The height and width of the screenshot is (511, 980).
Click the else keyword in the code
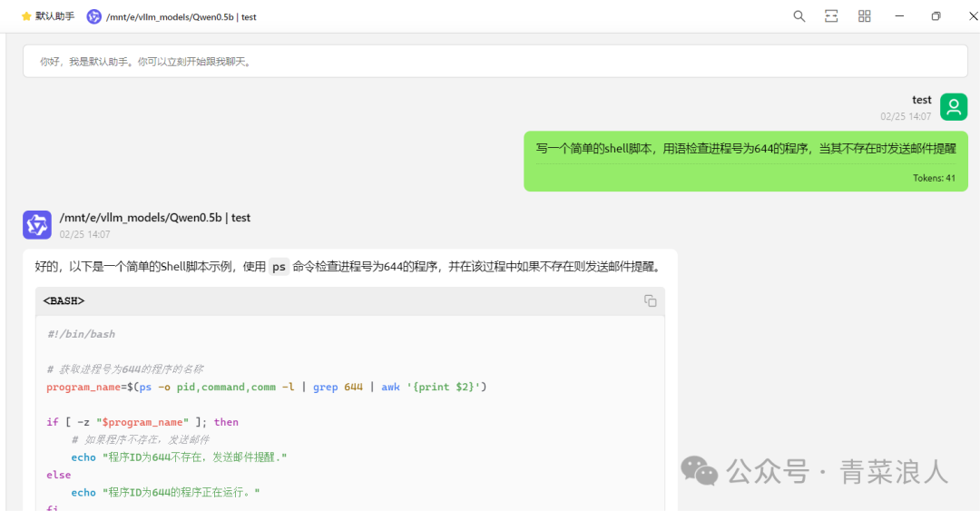59,476
